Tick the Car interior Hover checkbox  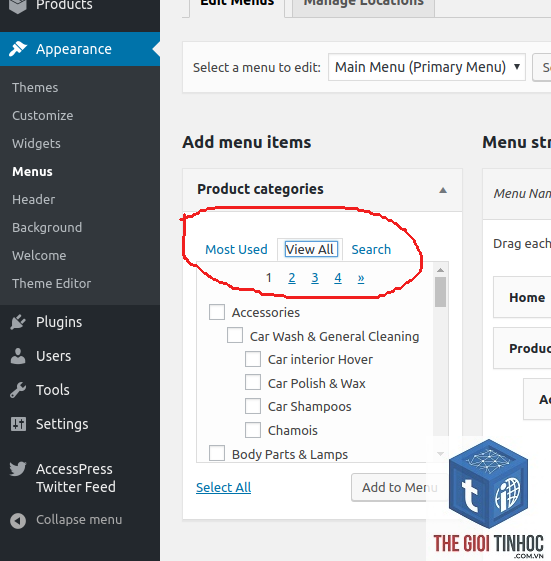pos(253,359)
